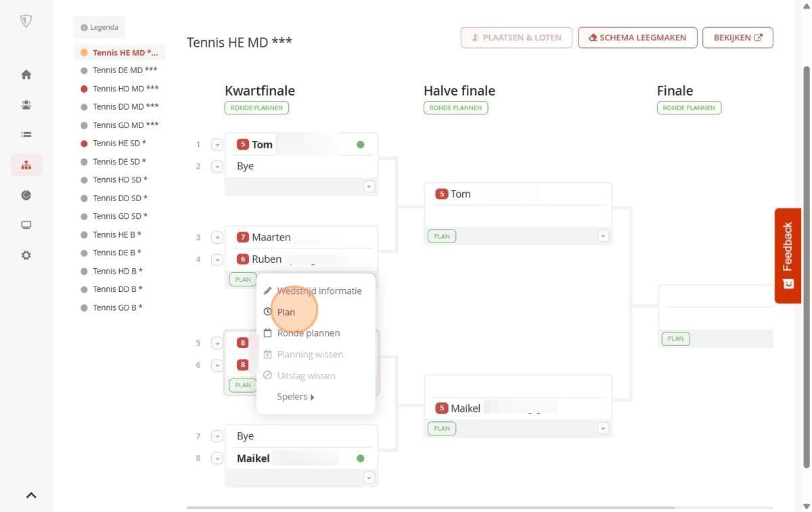Open the settings gear icon
Screen dimensions: 812x512
26,255
